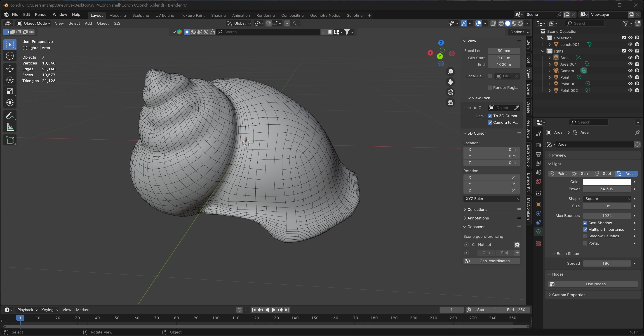This screenshot has width=644, height=336.
Task: Hide Point.001 light using its eye icon
Action: pyautogui.click(x=630, y=84)
